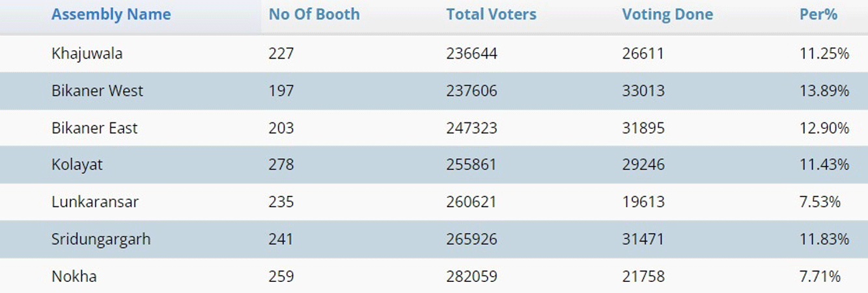Image resolution: width=868 pixels, height=293 pixels.
Task: Select Bikaner East percentage 12.90%
Action: point(824,128)
